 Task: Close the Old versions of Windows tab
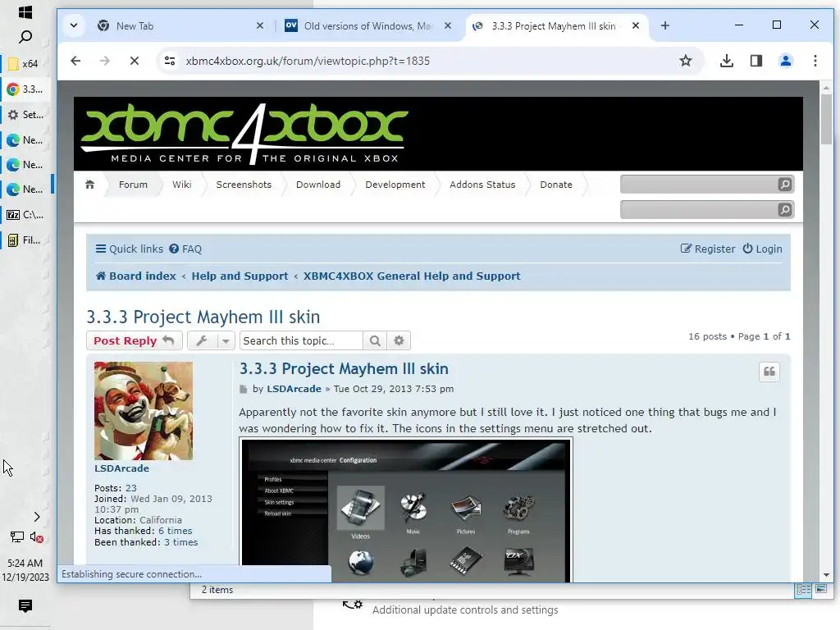448,25
